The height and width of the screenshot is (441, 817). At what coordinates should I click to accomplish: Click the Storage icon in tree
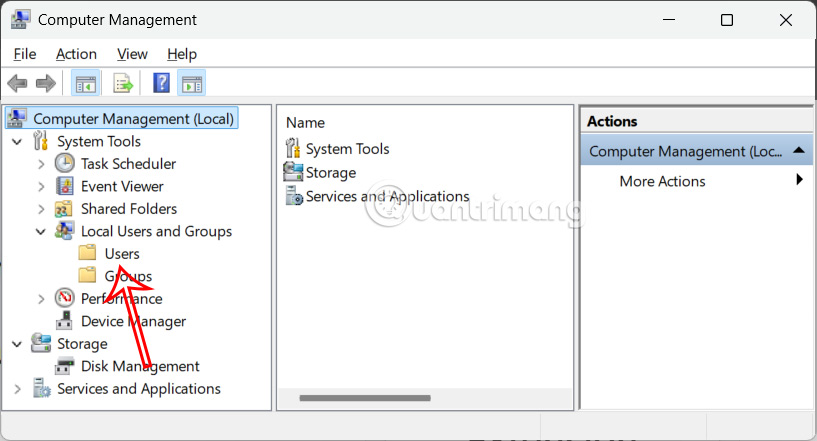(41, 344)
